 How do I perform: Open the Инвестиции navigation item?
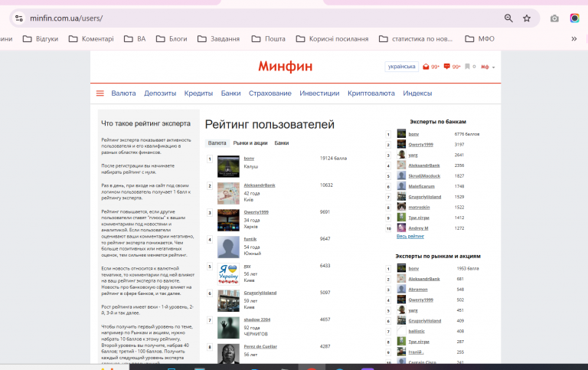click(319, 93)
